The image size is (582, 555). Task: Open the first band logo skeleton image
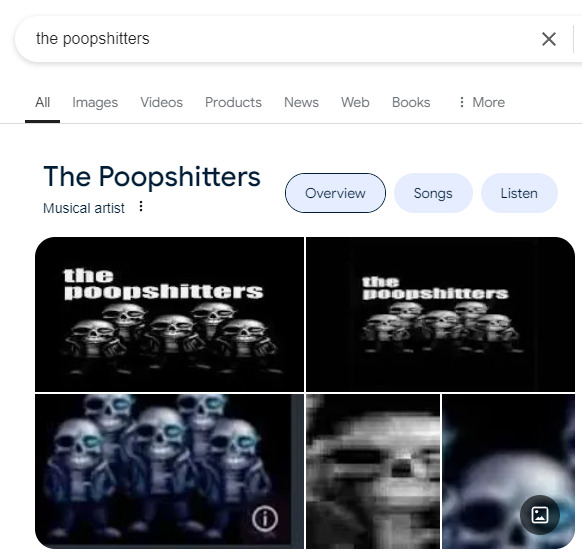point(169,314)
